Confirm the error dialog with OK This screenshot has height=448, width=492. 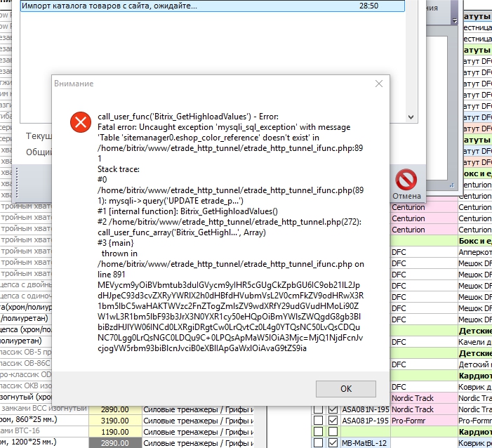click(346, 388)
